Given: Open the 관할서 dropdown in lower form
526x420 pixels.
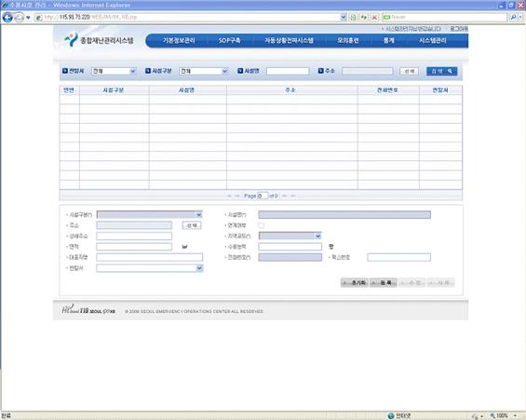Looking at the screenshot, I should (x=150, y=268).
